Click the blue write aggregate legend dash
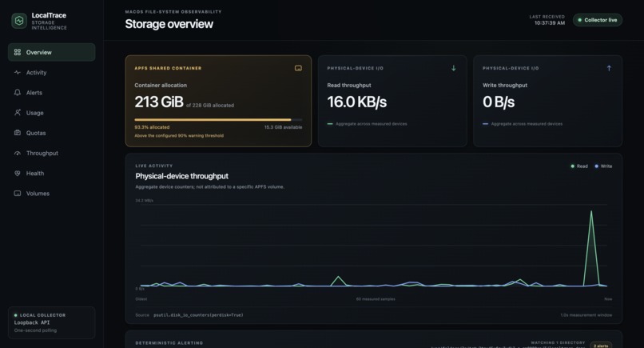This screenshot has width=644, height=348. [x=485, y=124]
